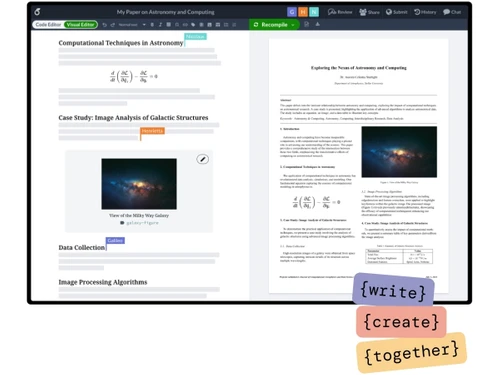Open the Chat panel

[x=452, y=12]
